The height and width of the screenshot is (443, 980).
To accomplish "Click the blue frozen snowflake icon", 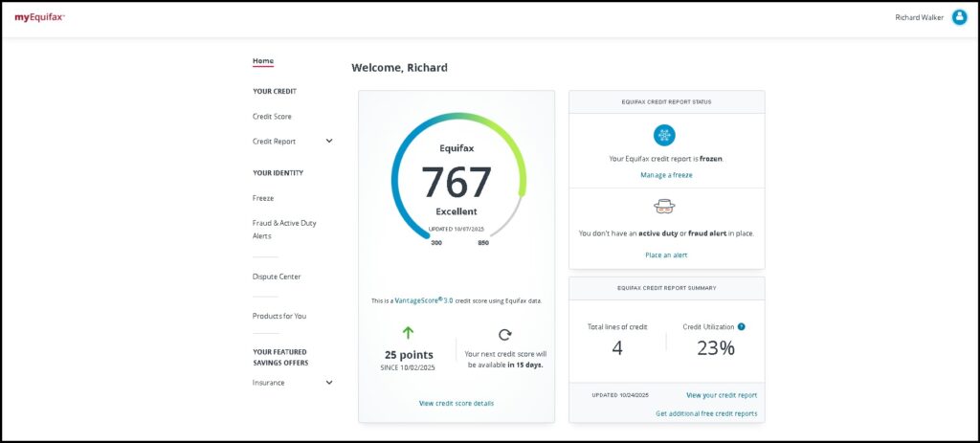I will tap(664, 135).
